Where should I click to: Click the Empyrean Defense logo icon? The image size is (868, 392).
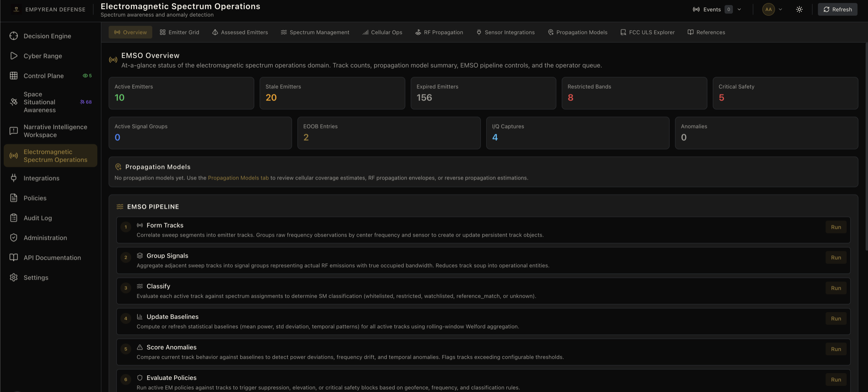16,9
